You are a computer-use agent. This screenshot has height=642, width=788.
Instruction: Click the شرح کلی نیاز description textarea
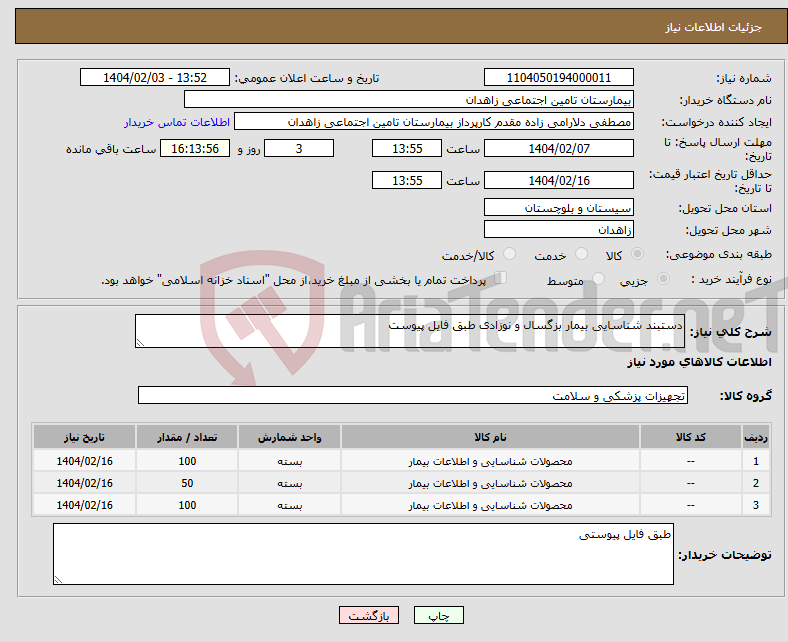(409, 332)
